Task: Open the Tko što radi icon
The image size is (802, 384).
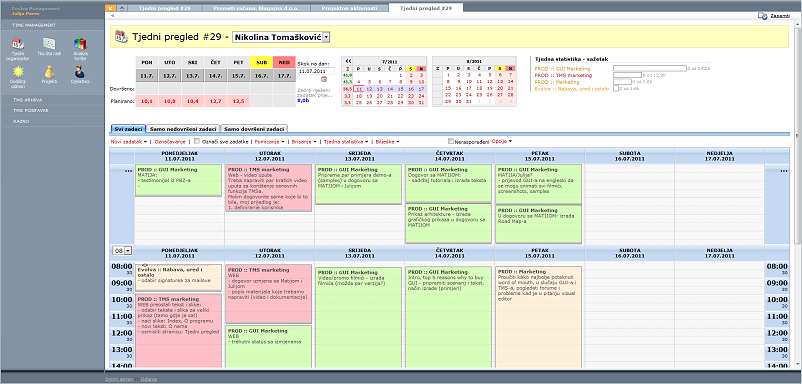Action: (x=49, y=44)
